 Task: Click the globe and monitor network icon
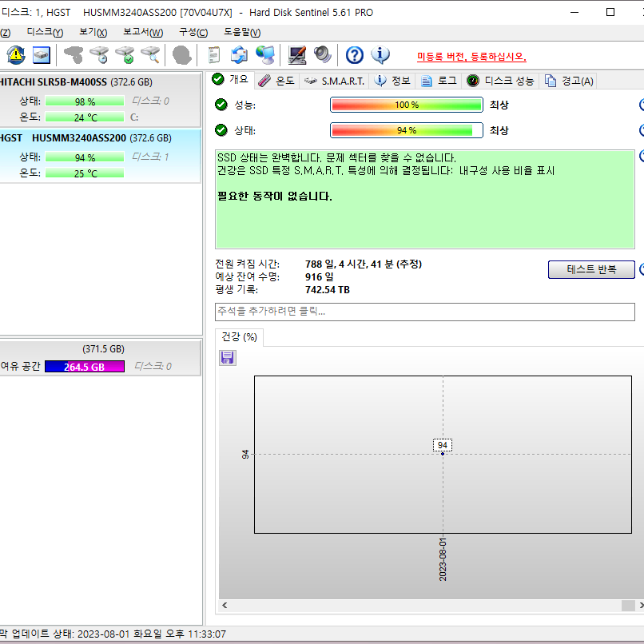click(265, 55)
